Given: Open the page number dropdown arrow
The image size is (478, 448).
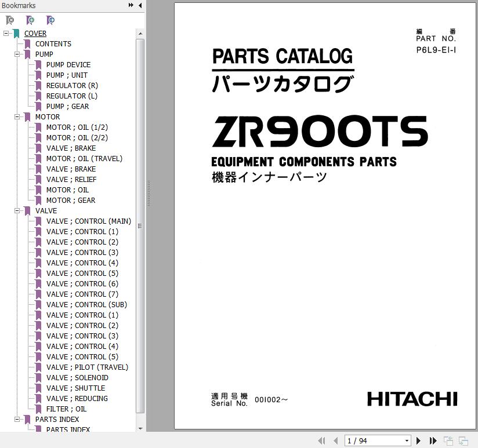Looking at the screenshot, I should (x=407, y=440).
